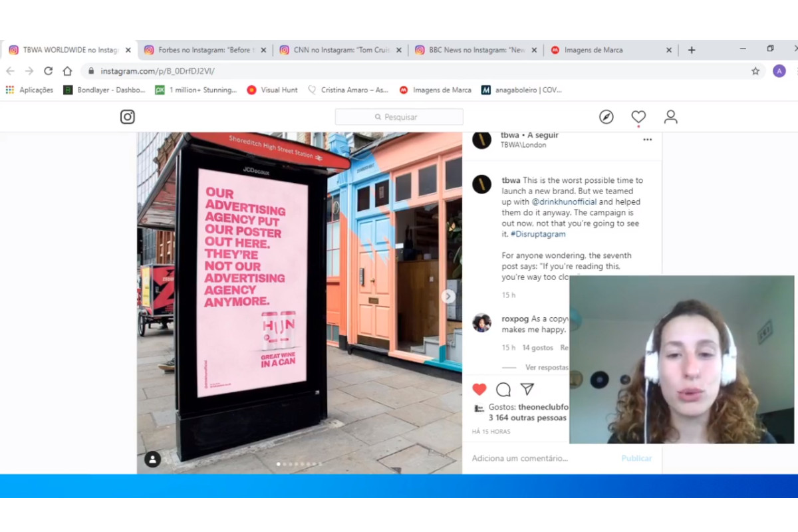Open a new browser tab
798x532 pixels.
[692, 50]
